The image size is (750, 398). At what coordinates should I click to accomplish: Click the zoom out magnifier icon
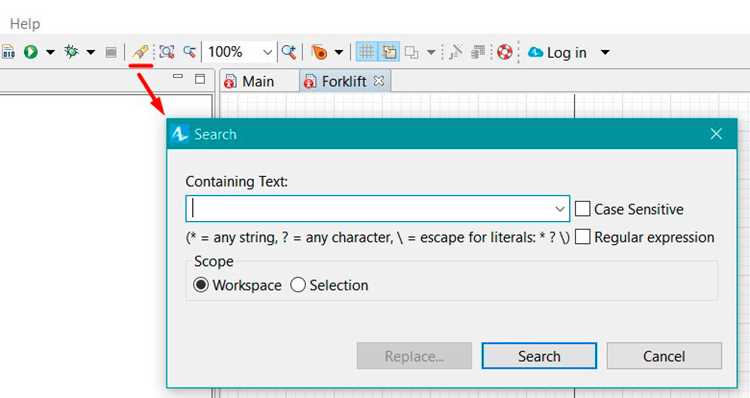(189, 52)
